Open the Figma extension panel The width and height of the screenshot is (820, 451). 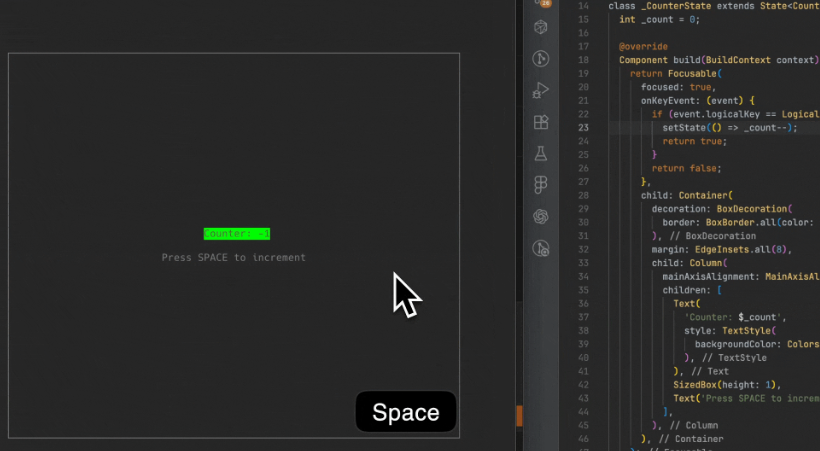(x=541, y=185)
